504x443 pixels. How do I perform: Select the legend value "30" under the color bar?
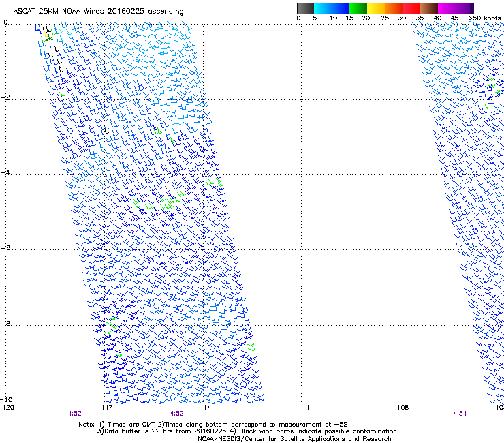[402, 18]
